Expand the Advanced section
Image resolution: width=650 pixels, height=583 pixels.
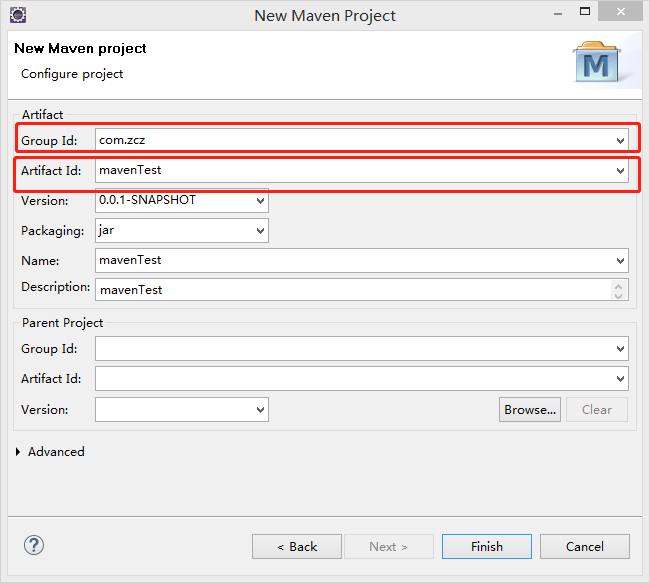18,452
